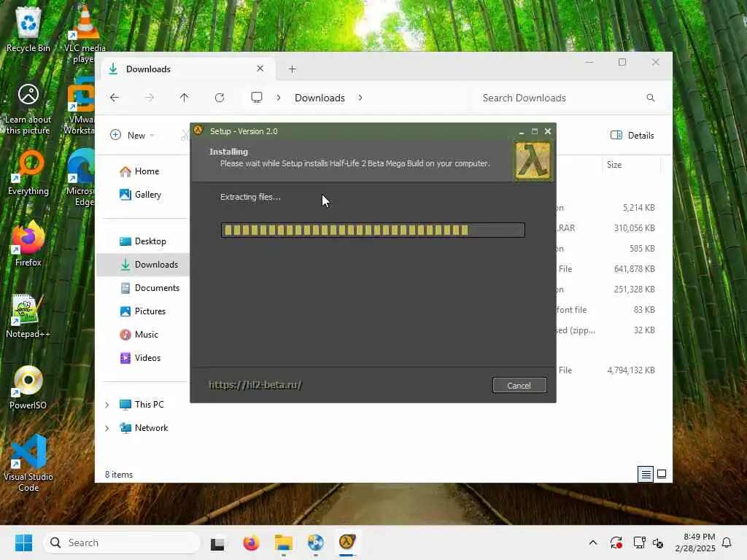Select the file sized 641,878 KB
747x560 pixels.
tap(634, 268)
